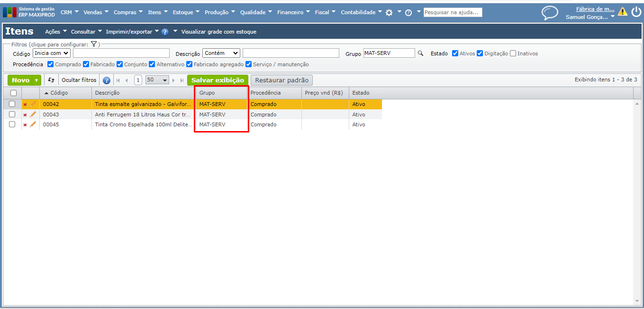
Task: Open the page size 50 dropdown
Action: (x=157, y=80)
